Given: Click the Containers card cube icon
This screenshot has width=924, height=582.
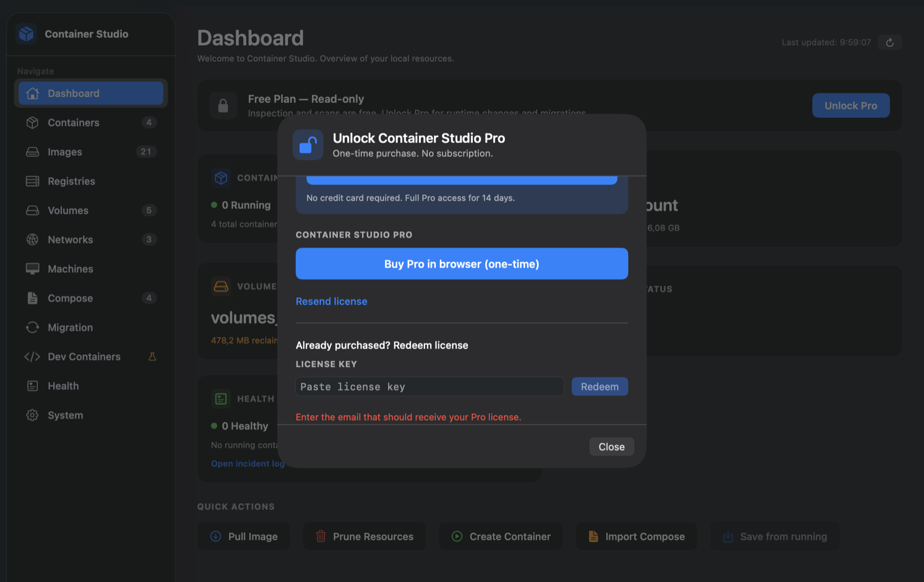Looking at the screenshot, I should point(221,178).
